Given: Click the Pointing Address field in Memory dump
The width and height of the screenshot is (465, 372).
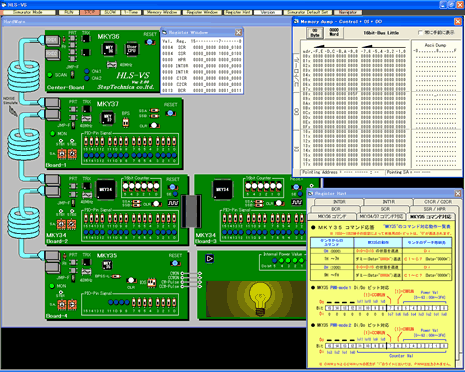Looking at the screenshot, I should [341, 172].
